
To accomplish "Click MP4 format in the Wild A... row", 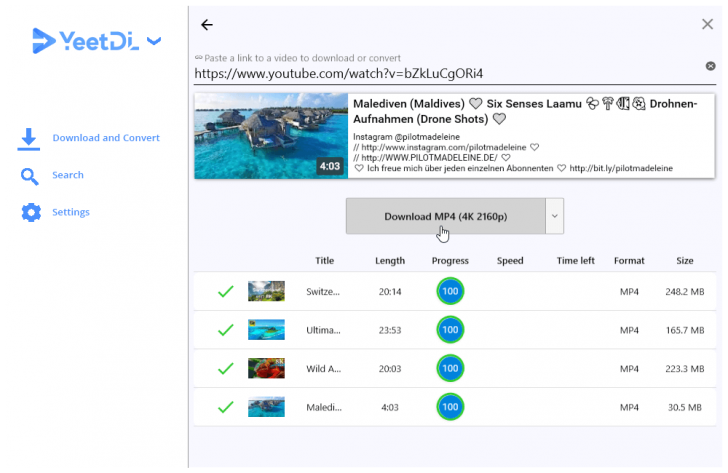I will [x=629, y=369].
